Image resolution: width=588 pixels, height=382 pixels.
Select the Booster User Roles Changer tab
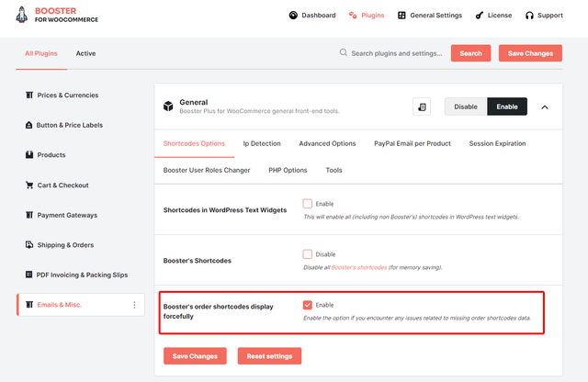(x=207, y=170)
